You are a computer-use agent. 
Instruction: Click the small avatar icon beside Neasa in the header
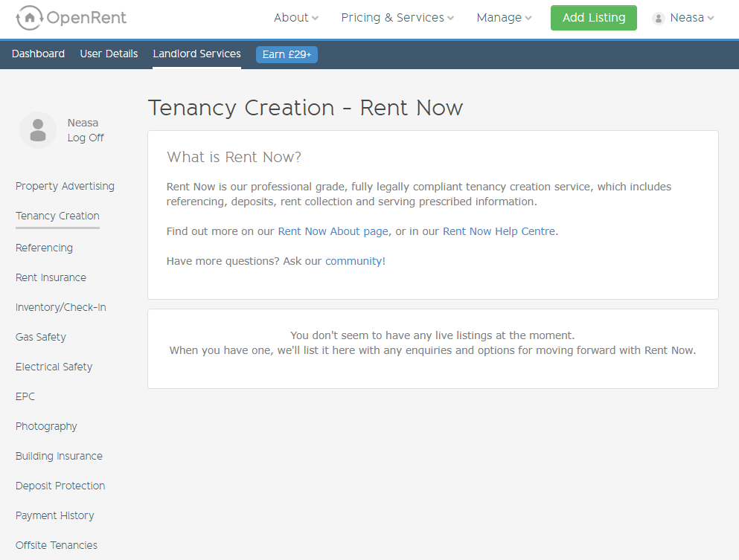click(659, 19)
